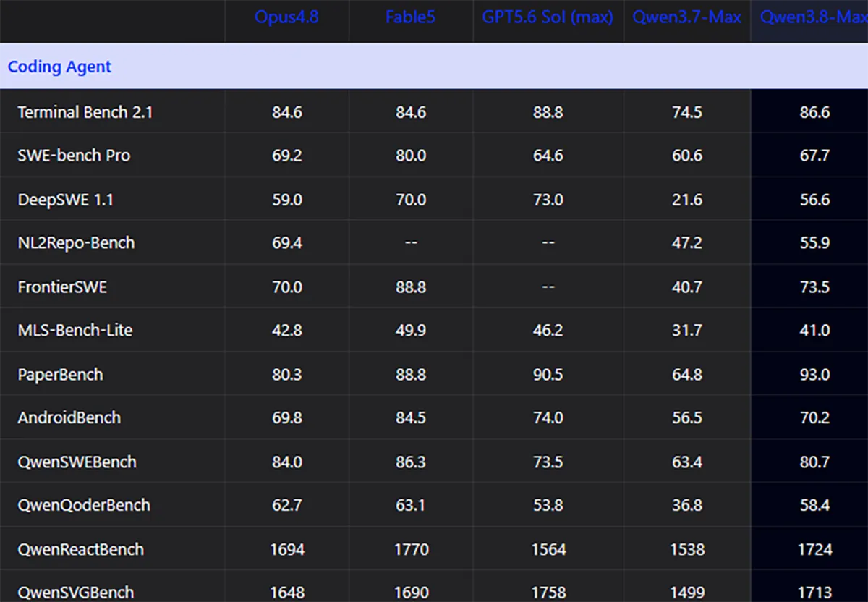Click QwenSWEBench Qwen3.8-Max value 80.7
Image resolution: width=868 pixels, height=602 pixels.
point(814,462)
